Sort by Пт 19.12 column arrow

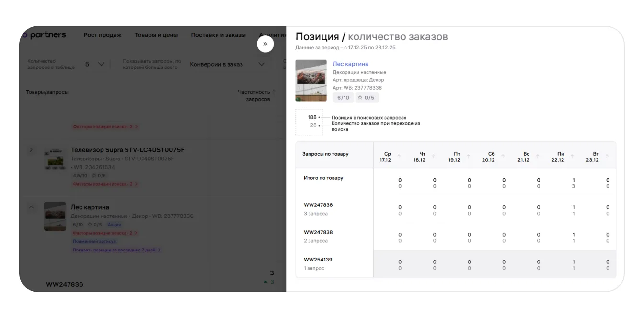468,156
